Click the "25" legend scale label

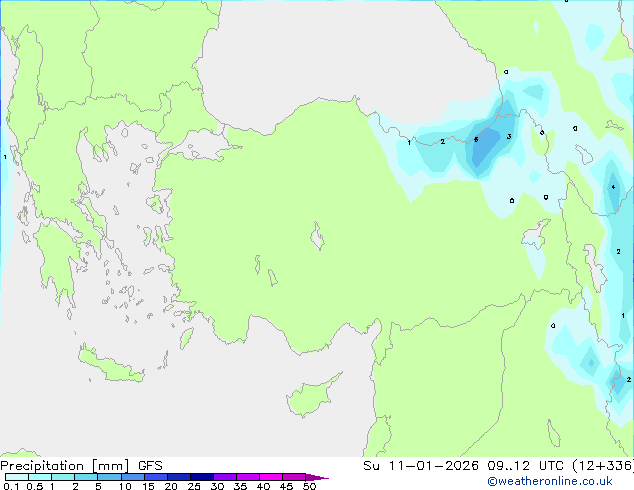pos(194,486)
